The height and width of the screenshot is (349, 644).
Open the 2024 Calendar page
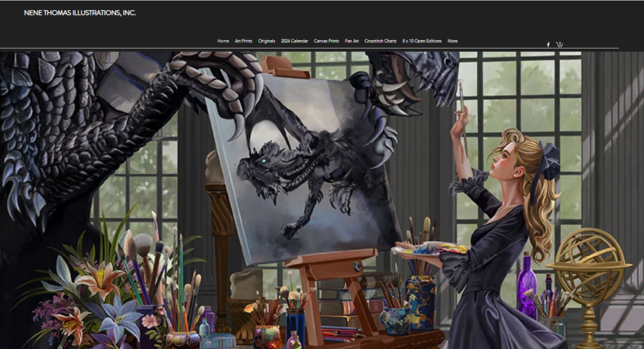294,41
